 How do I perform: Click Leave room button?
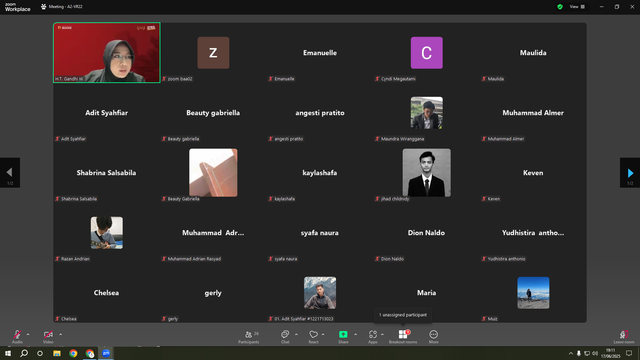point(624,337)
